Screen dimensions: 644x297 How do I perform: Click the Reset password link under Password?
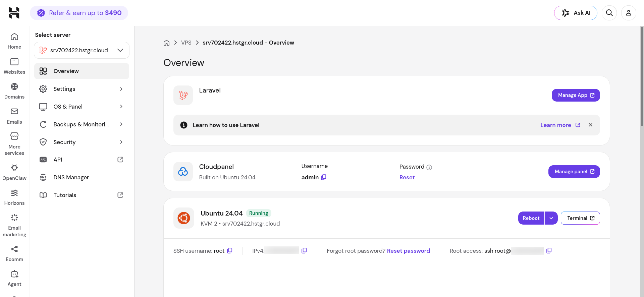(407, 177)
